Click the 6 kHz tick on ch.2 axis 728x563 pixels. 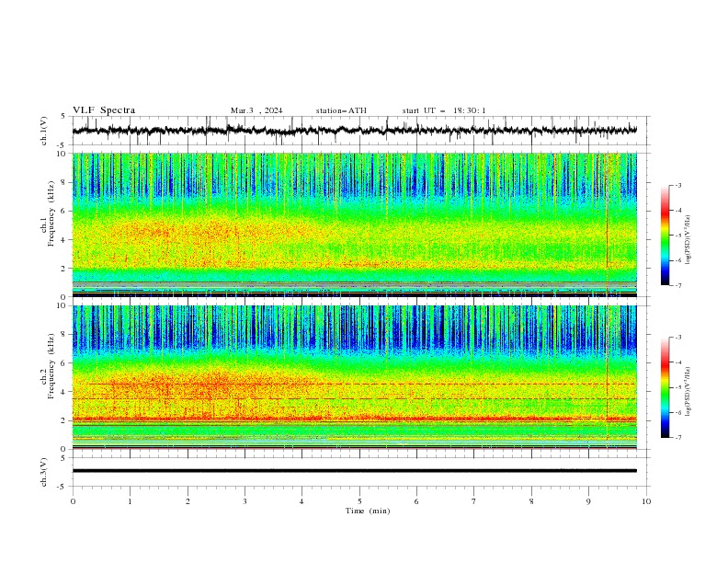tap(64, 362)
